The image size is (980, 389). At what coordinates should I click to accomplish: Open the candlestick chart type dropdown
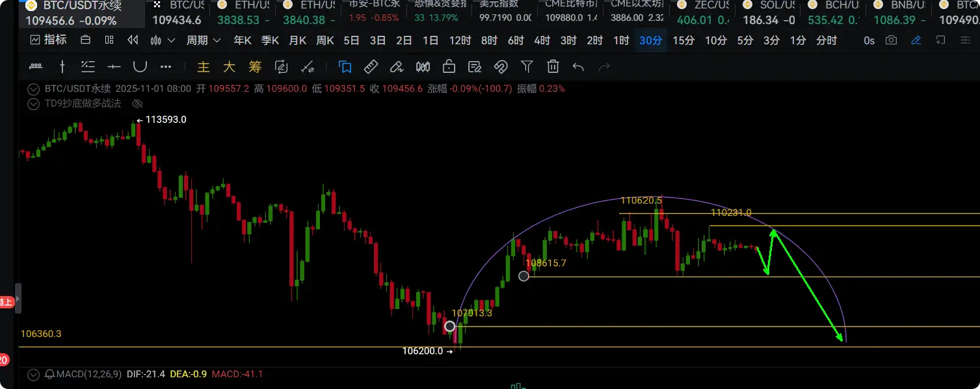pyautogui.click(x=163, y=40)
